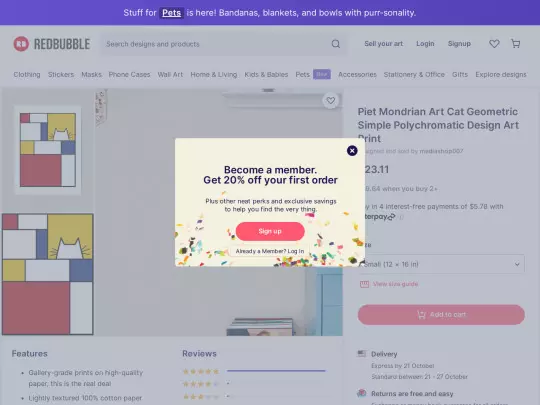The image size is (540, 405).
Task: Open the shopping cart icon
Action: click(x=516, y=44)
